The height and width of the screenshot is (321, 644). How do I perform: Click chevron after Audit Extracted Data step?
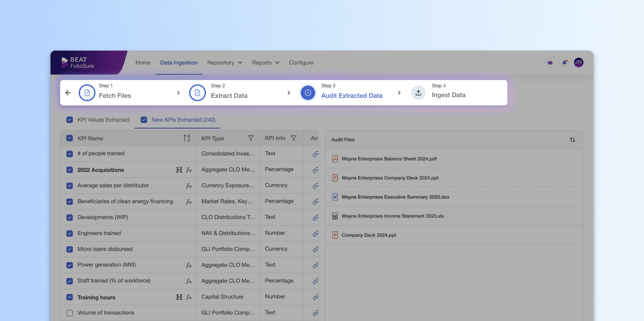[399, 93]
